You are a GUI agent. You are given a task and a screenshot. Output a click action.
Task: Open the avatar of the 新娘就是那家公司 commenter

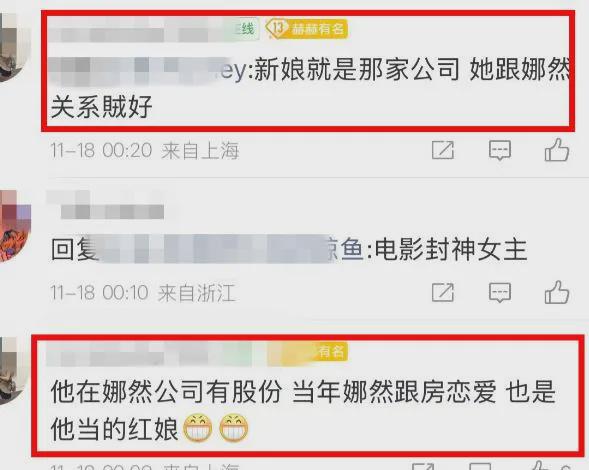click(13, 47)
